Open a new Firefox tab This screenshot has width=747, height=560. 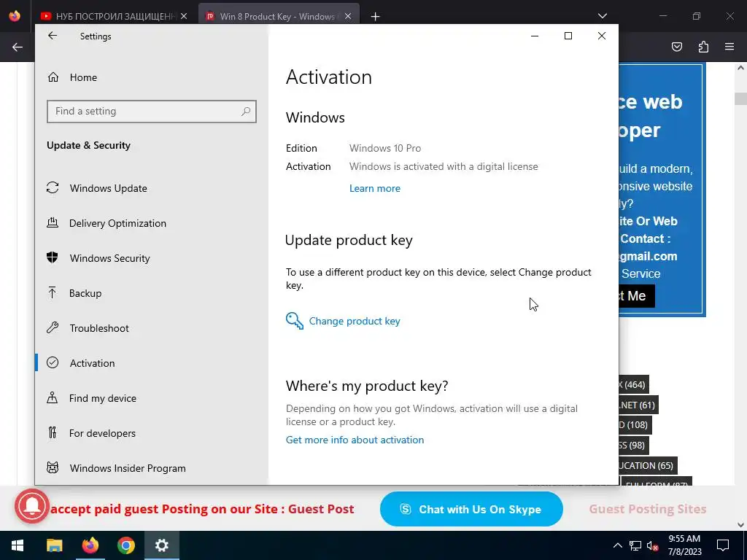pos(376,17)
